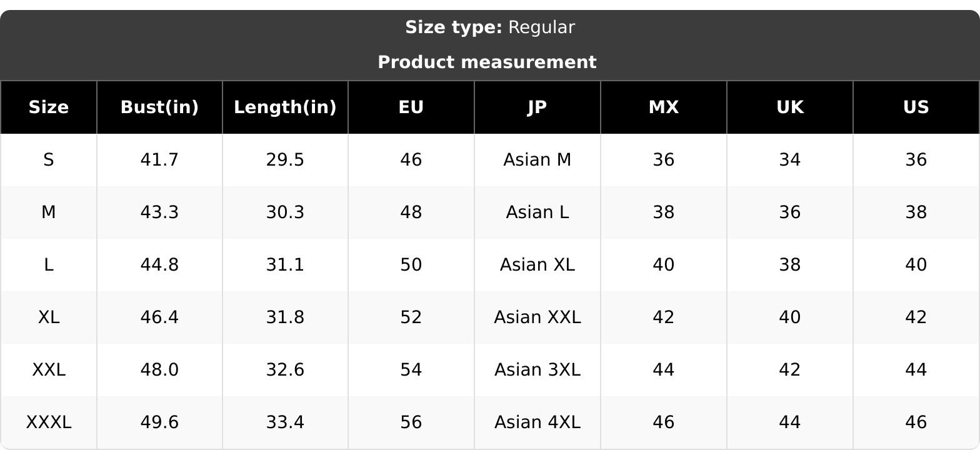Click the UK column header
980x450 pixels.
pos(790,107)
